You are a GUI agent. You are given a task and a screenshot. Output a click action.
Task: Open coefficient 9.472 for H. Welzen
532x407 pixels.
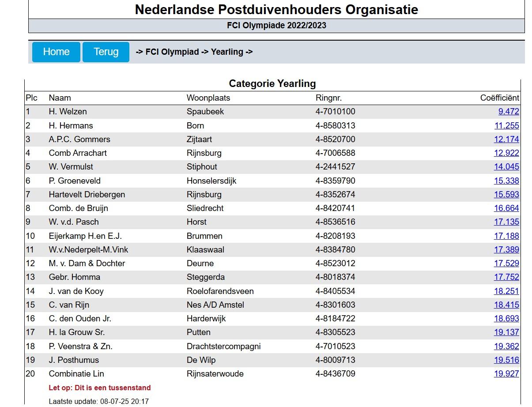(x=509, y=112)
